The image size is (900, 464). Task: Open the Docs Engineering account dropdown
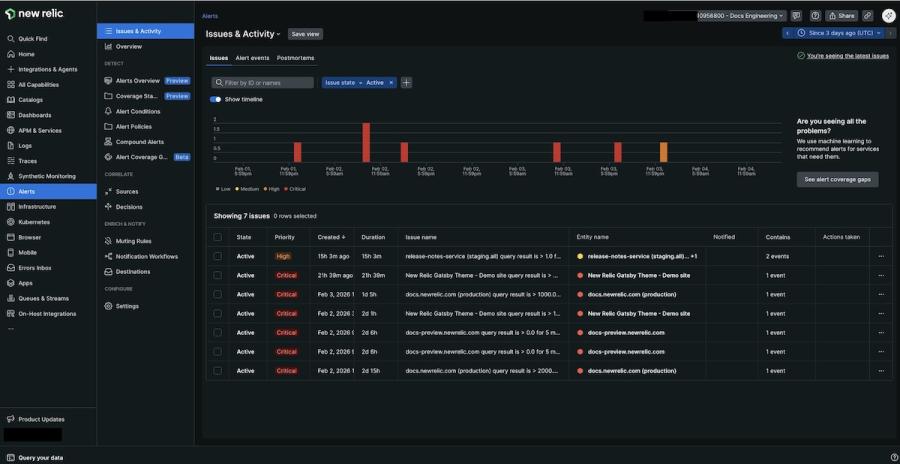point(742,16)
